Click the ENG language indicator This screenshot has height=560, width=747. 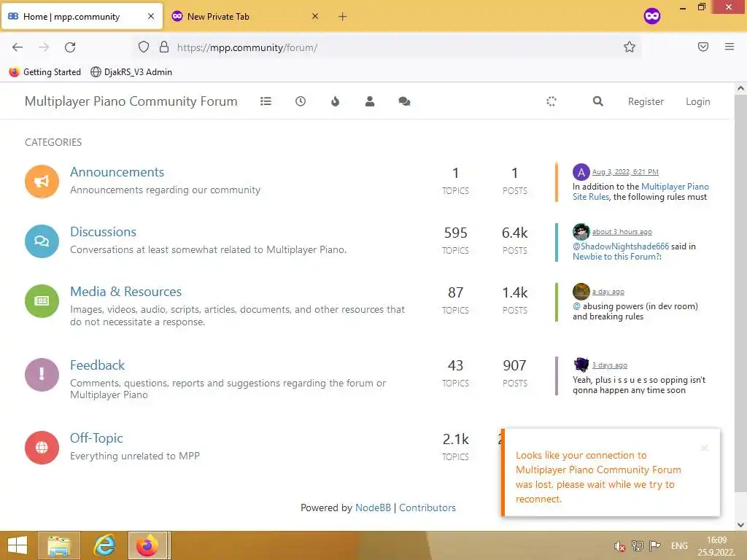click(679, 546)
